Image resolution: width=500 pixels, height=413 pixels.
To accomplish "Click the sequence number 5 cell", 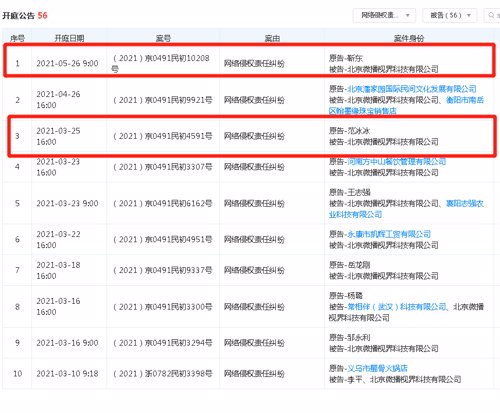I will [x=17, y=203].
